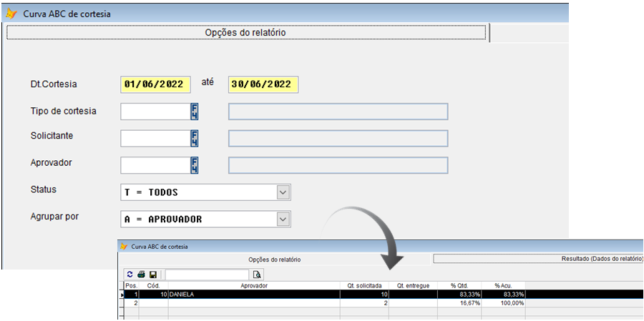Click the save disk icon
644x321 pixels.
(x=153, y=274)
